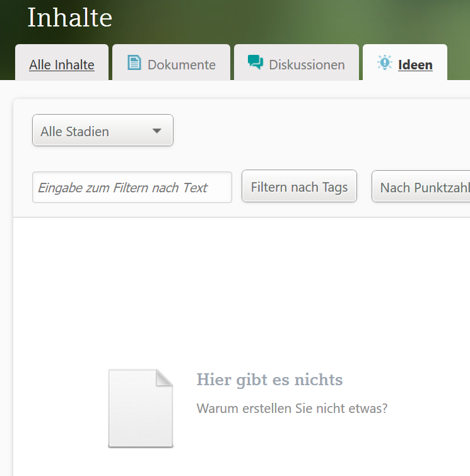
Task: Click the Inhalte page title
Action: tap(70, 18)
